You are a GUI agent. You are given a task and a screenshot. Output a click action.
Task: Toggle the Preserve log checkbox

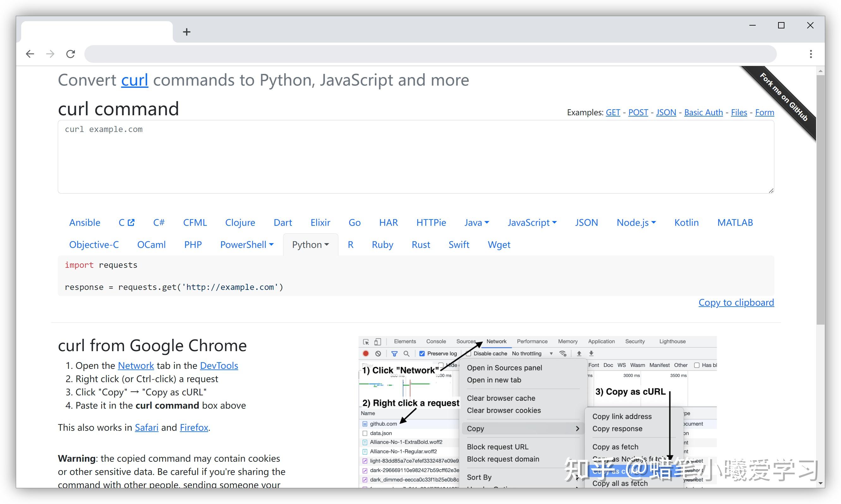click(422, 353)
